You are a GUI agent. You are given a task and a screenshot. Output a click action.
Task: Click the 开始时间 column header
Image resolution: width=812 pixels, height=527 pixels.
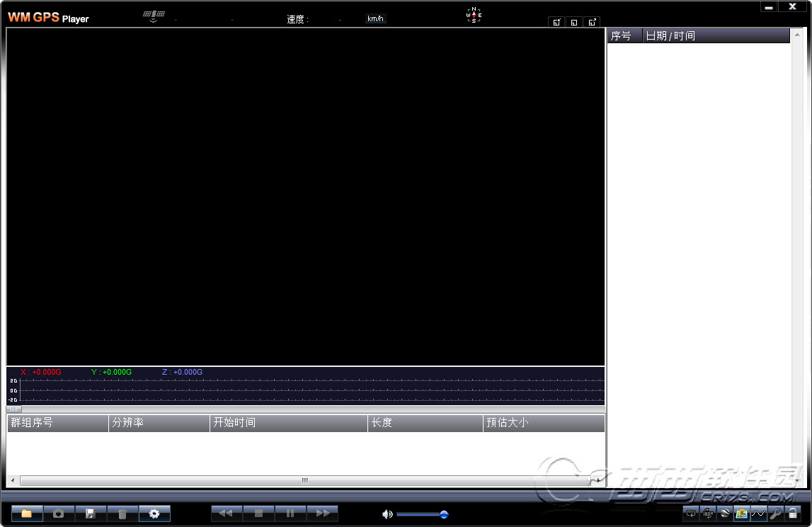(289, 423)
